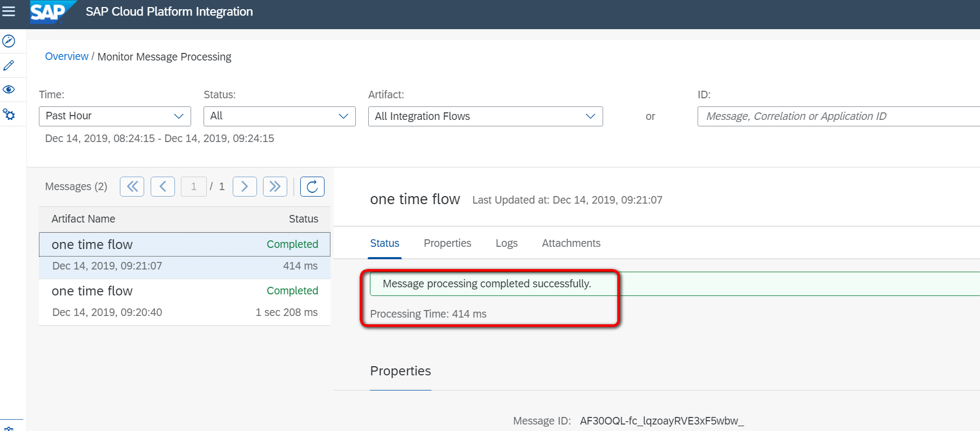Refresh the messages list

(312, 187)
